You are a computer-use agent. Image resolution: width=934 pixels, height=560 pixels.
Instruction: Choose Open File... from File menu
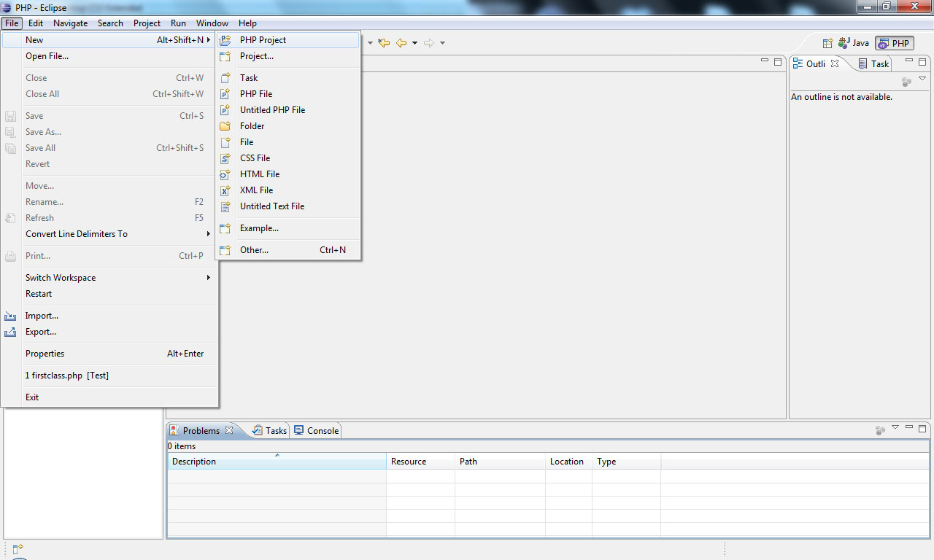click(x=110, y=56)
